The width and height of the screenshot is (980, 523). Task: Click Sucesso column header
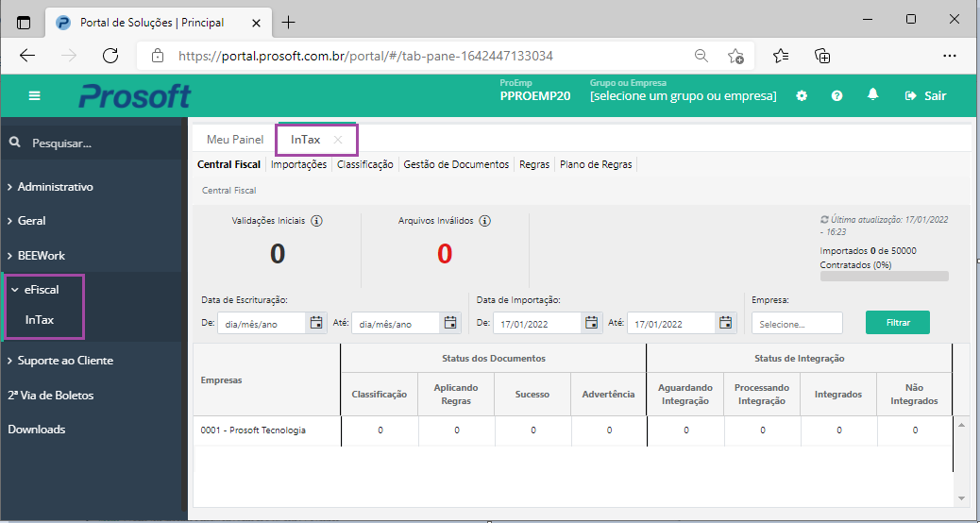pyautogui.click(x=532, y=395)
